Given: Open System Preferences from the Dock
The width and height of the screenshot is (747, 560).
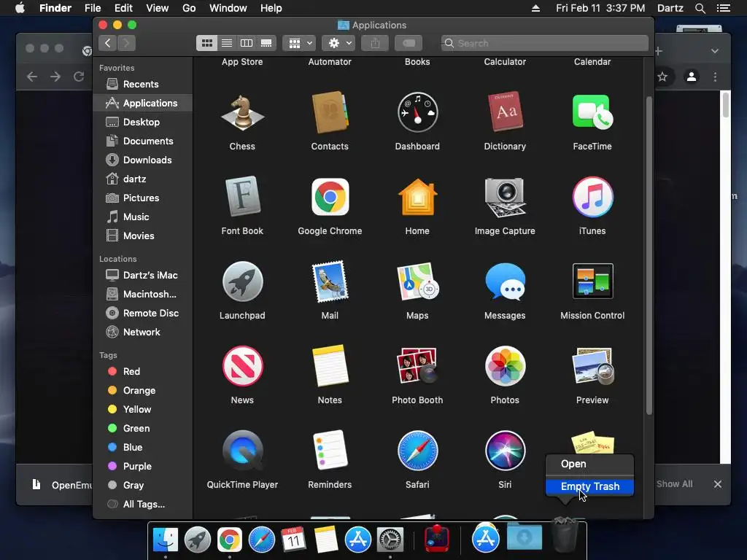Looking at the screenshot, I should (x=390, y=540).
